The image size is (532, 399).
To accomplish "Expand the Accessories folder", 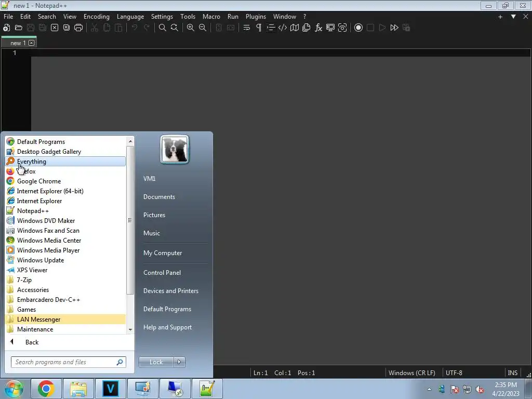I will (65, 290).
